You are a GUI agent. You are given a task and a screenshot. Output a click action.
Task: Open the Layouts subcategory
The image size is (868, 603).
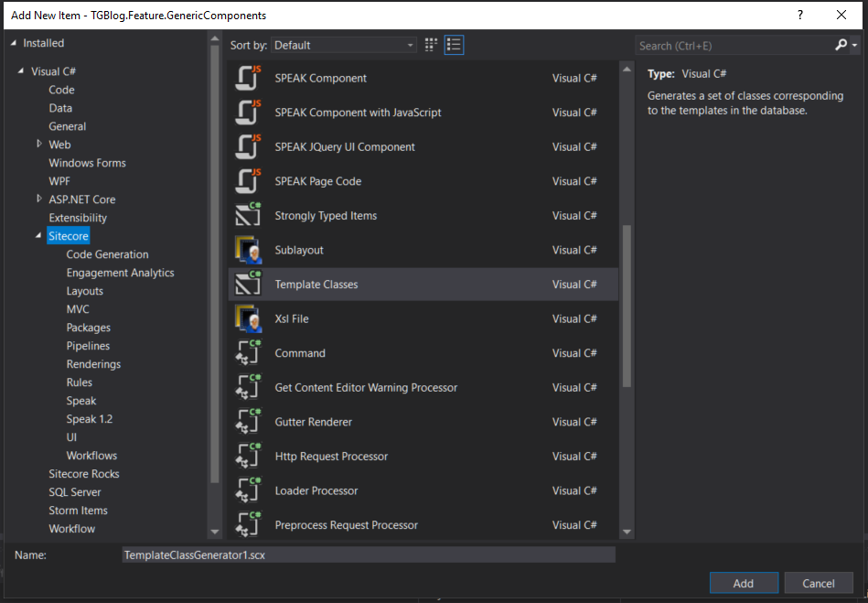[x=85, y=291]
